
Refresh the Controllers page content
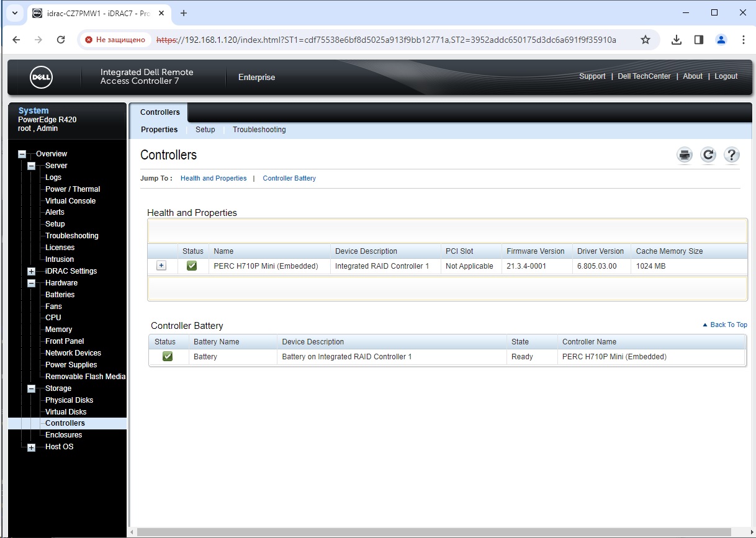coord(708,155)
